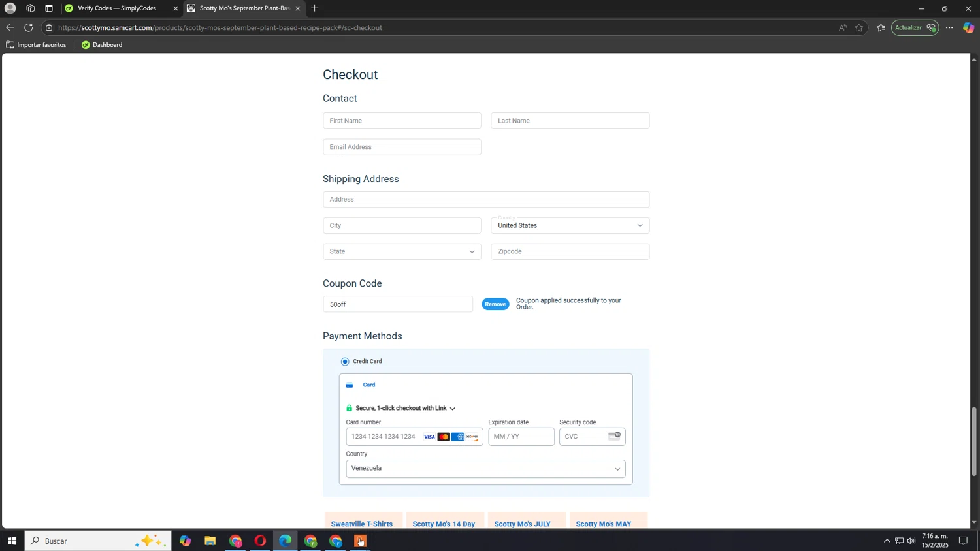The height and width of the screenshot is (551, 980).
Task: Switch to Verify Codes SimplyCodes tab
Action: (116, 8)
